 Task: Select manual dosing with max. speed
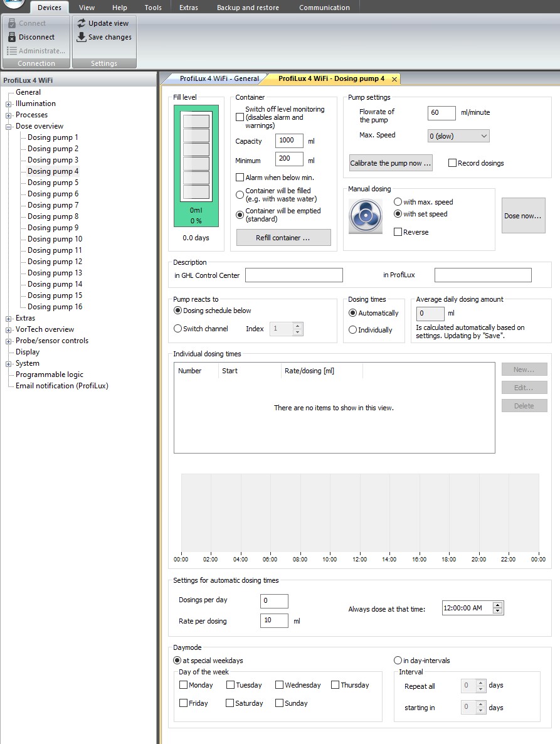point(398,201)
